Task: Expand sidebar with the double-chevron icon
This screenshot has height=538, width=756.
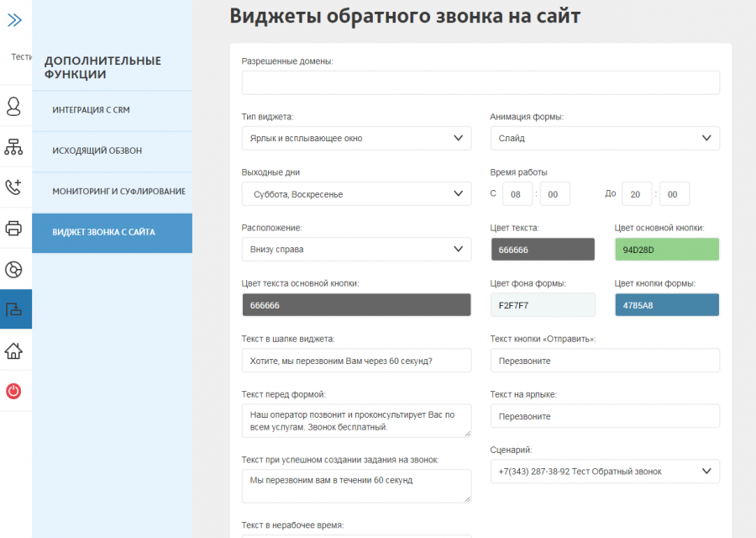Action: 14,21
